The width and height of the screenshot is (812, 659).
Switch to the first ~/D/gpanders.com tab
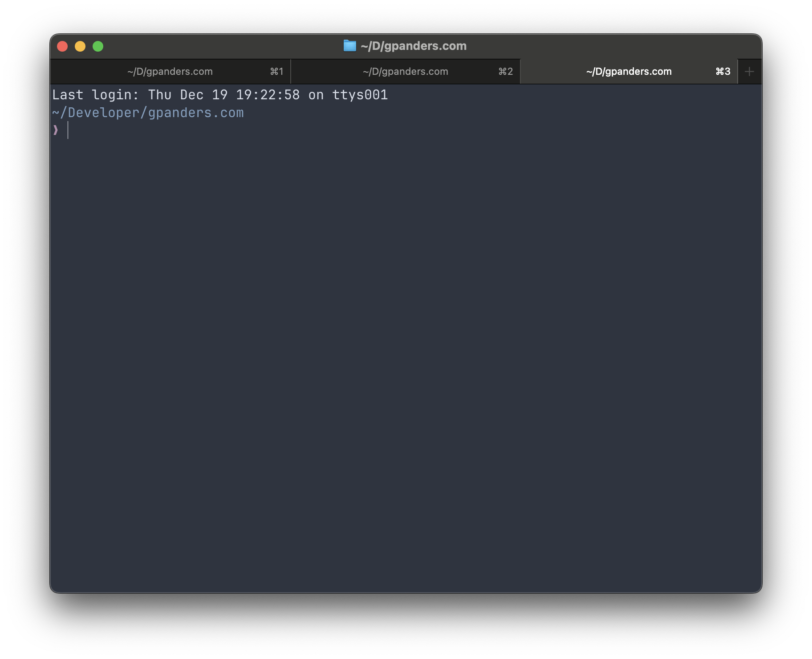(x=170, y=72)
